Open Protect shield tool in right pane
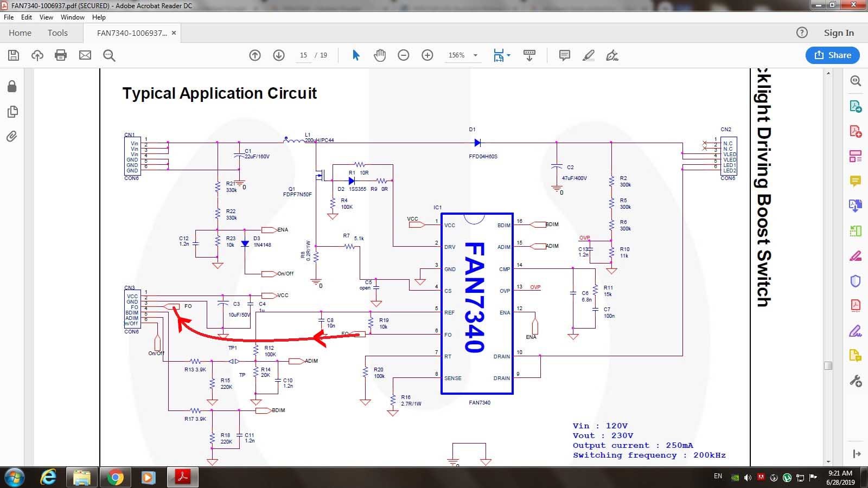This screenshot has width=868, height=488. tap(856, 281)
